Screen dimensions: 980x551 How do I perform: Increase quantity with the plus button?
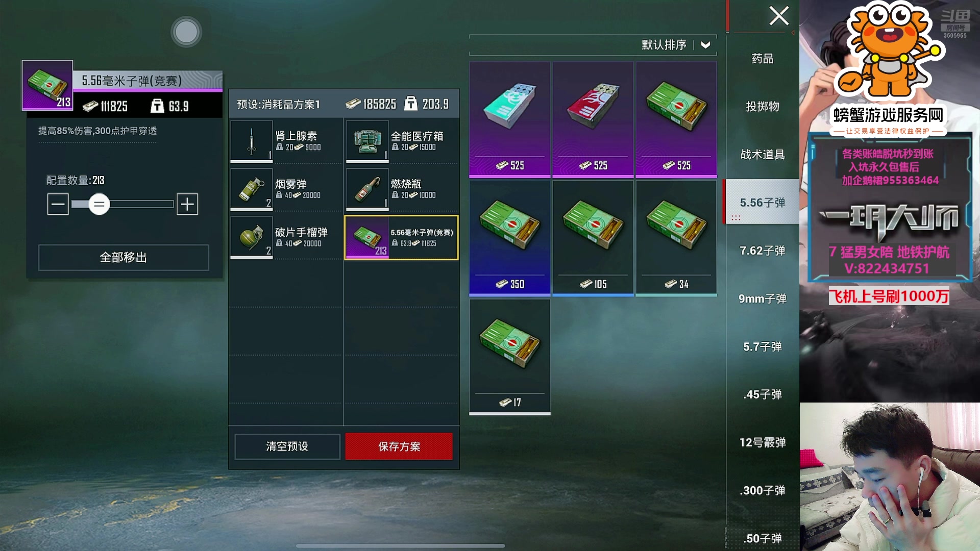click(x=187, y=204)
